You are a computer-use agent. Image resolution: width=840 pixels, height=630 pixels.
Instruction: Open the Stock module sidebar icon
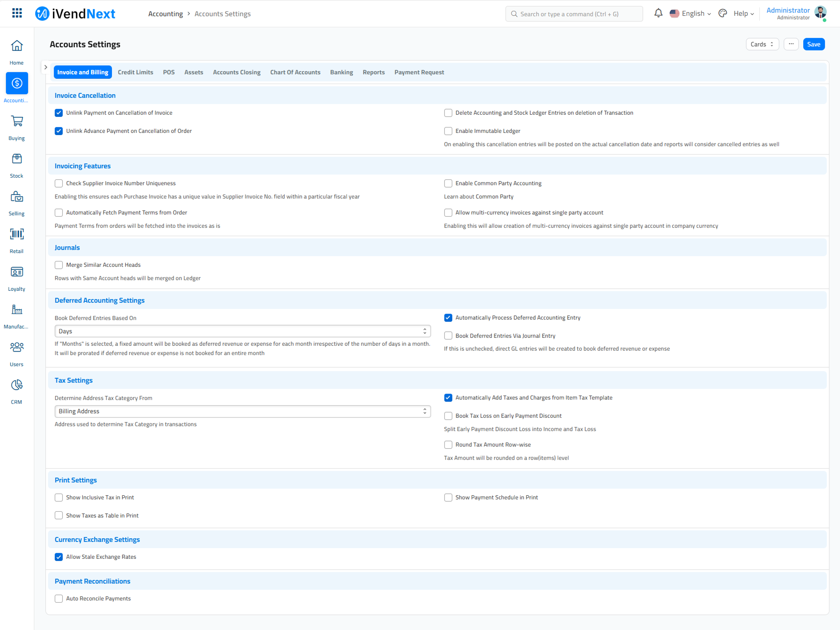(x=17, y=159)
